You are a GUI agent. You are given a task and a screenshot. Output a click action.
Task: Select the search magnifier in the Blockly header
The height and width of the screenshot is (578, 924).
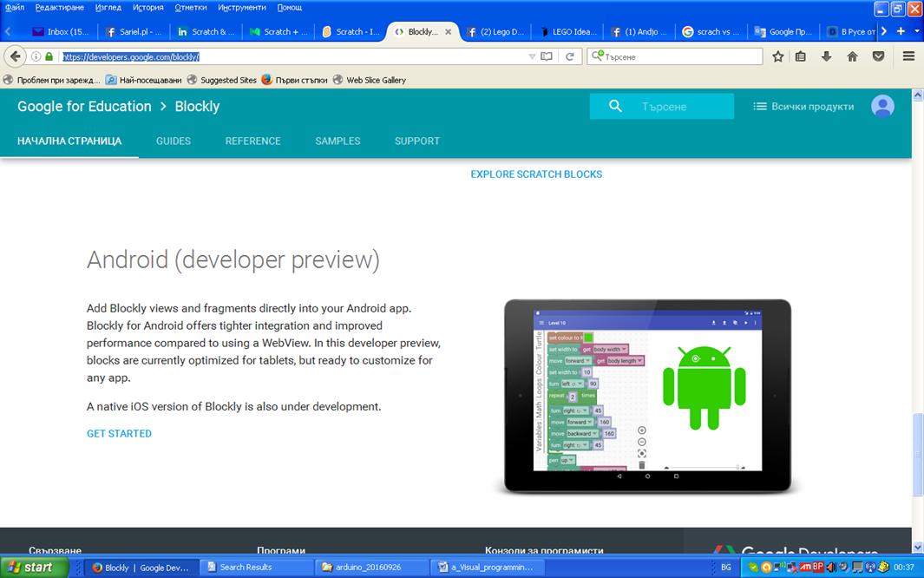614,106
